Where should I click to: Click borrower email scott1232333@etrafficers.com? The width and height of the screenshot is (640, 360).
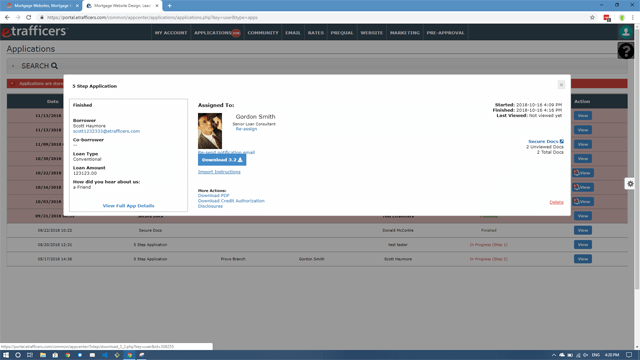(106, 131)
